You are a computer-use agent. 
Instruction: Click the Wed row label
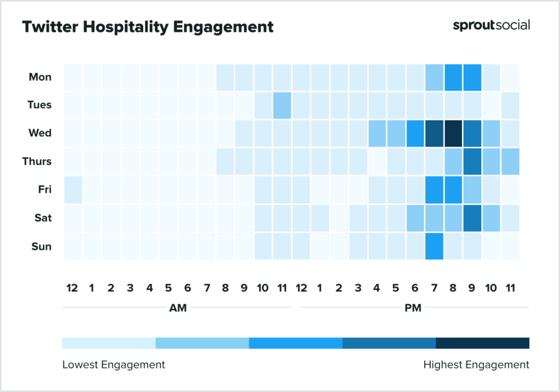[40, 133]
